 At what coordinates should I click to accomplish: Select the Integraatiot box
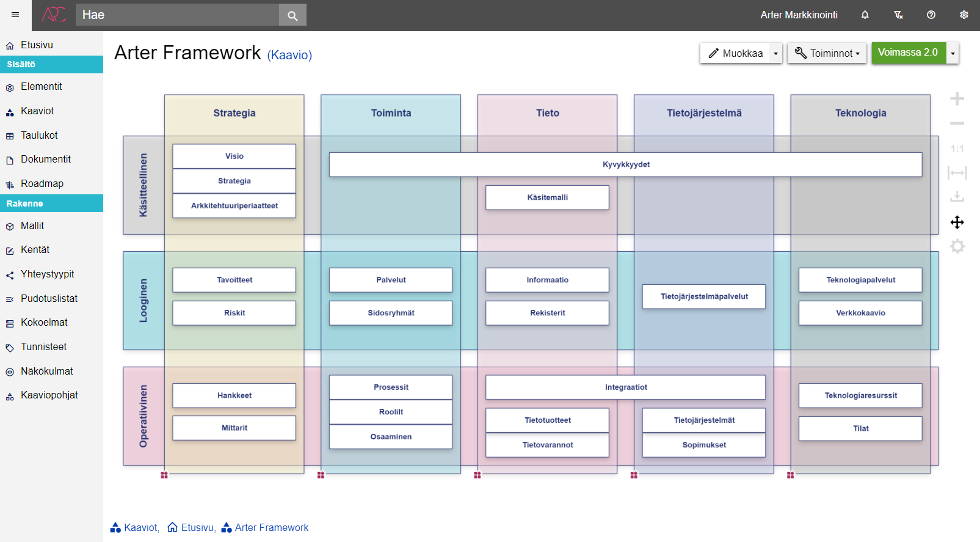coord(626,387)
